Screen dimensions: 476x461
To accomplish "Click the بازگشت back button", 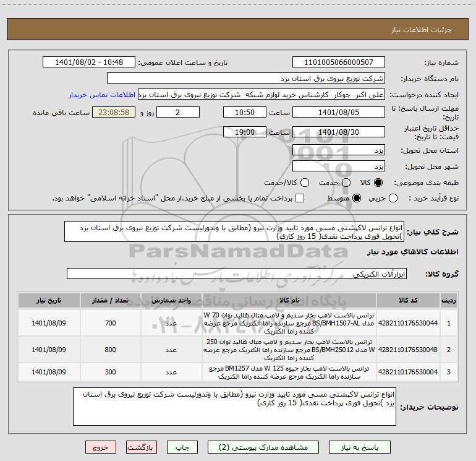I will tap(141, 447).
